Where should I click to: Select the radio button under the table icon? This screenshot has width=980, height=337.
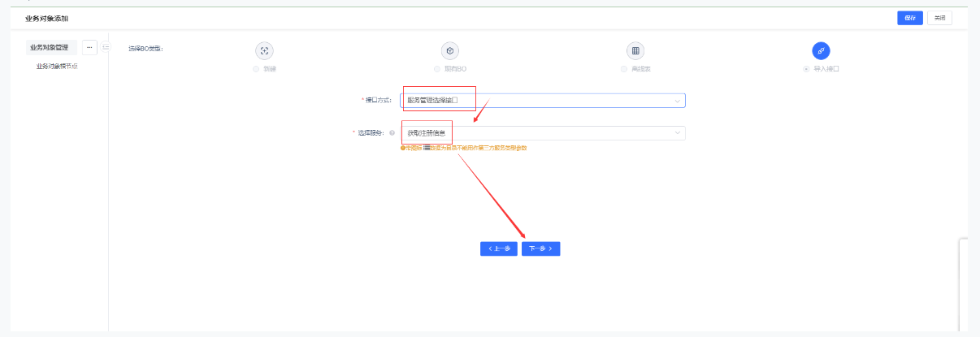(623, 69)
